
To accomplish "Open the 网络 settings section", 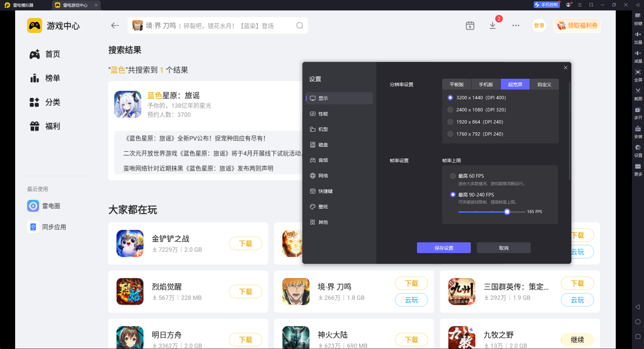I will (339, 176).
